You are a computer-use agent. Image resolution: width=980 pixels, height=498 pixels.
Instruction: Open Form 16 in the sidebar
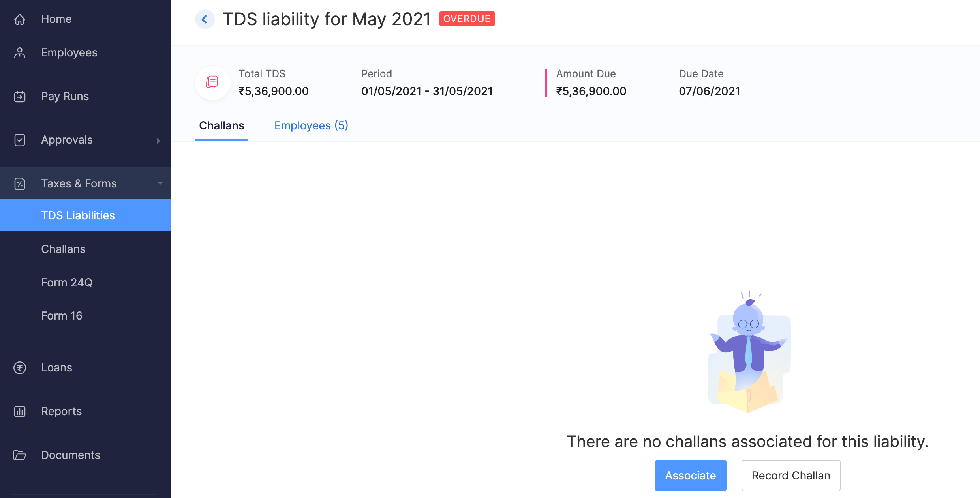(62, 315)
